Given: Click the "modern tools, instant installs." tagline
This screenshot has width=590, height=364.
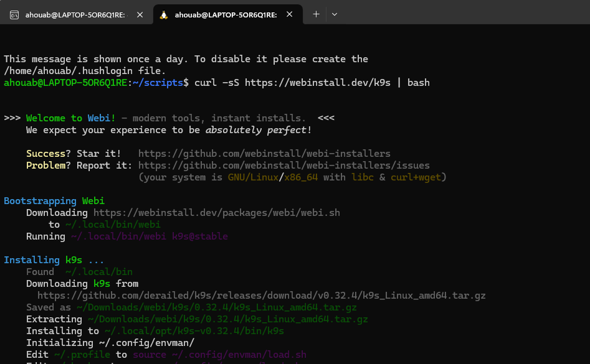Looking at the screenshot, I should (219, 118).
